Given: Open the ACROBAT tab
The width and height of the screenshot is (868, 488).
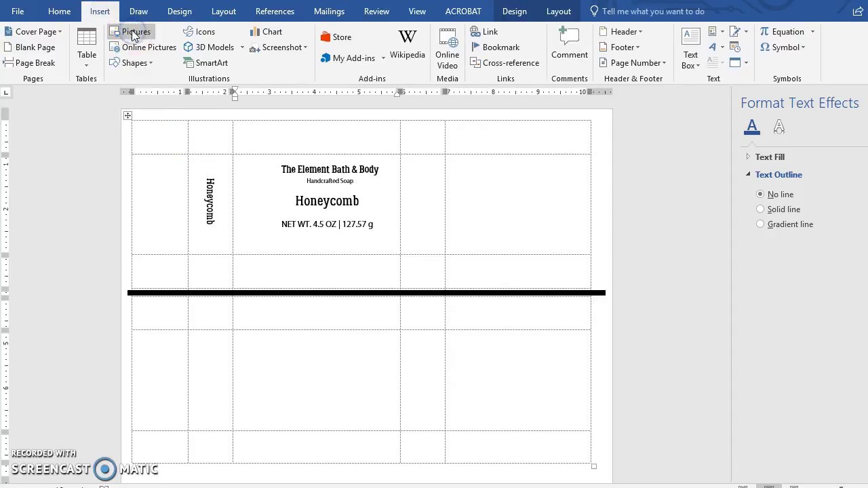Looking at the screenshot, I should coord(463,12).
